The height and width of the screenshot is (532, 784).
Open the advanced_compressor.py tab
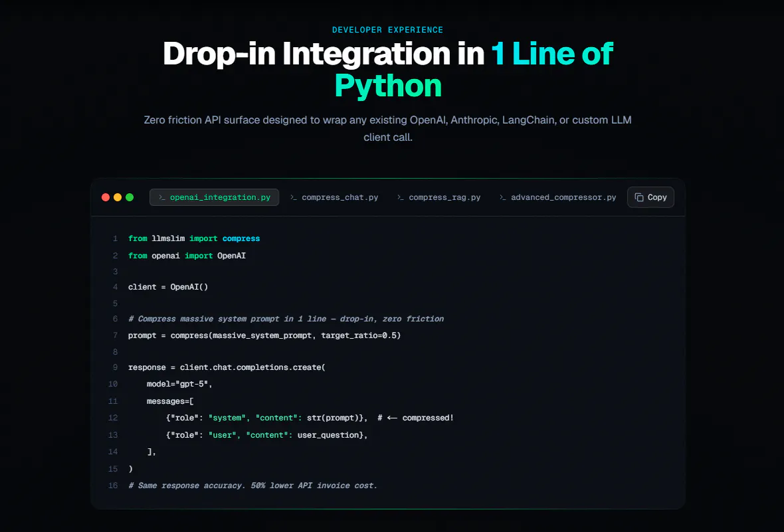coord(557,197)
